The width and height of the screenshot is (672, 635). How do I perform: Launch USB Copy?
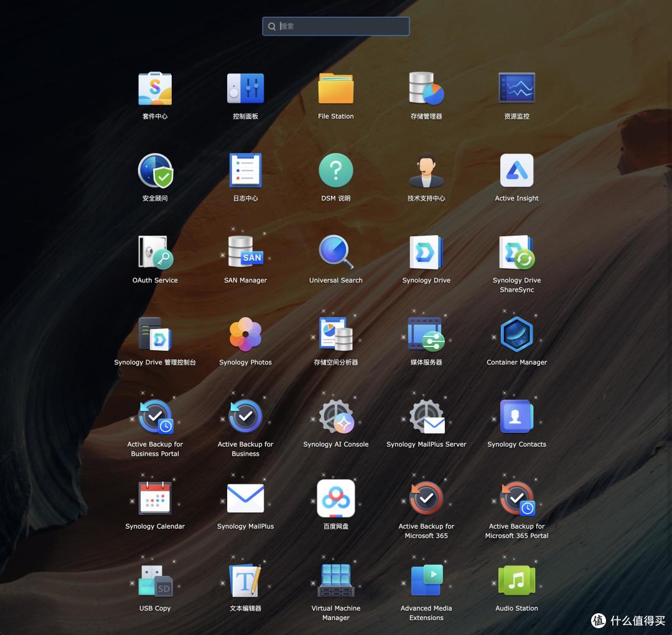(x=155, y=580)
